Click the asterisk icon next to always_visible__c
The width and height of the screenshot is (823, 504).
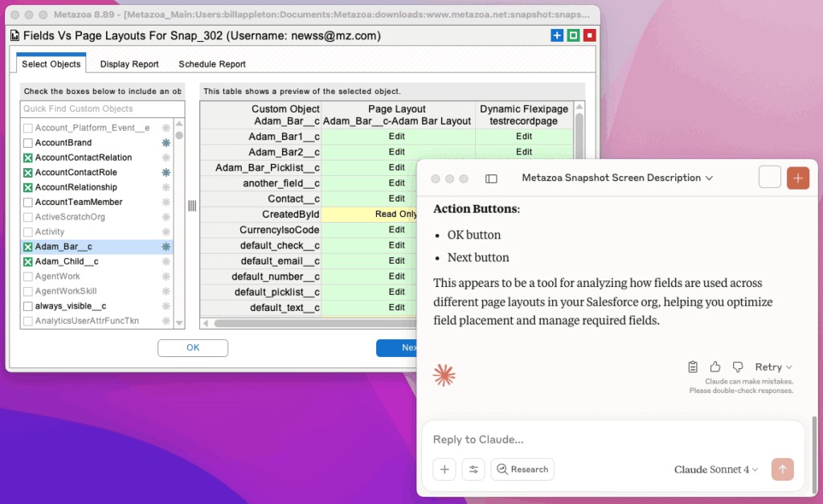[x=166, y=306]
